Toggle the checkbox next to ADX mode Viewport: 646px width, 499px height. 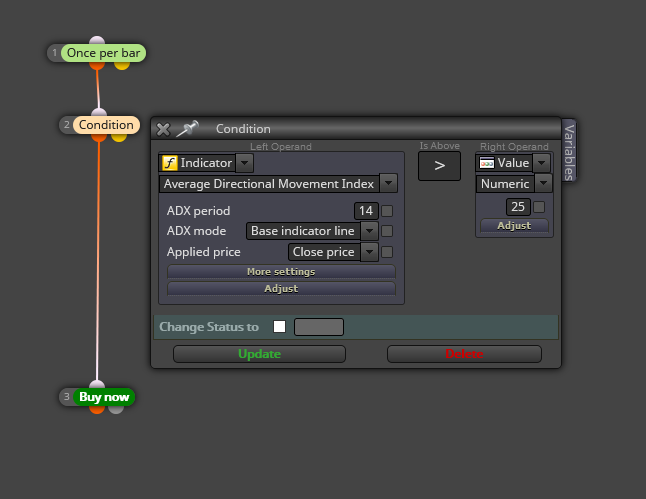387,231
